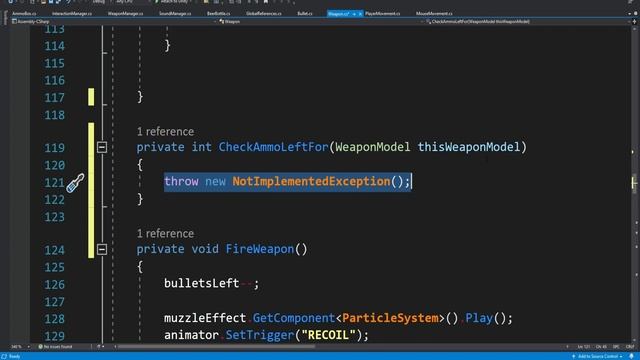Image resolution: width=640 pixels, height=360 pixels.
Task: Switch to the WeaponManager.cs tab
Action: [125, 14]
